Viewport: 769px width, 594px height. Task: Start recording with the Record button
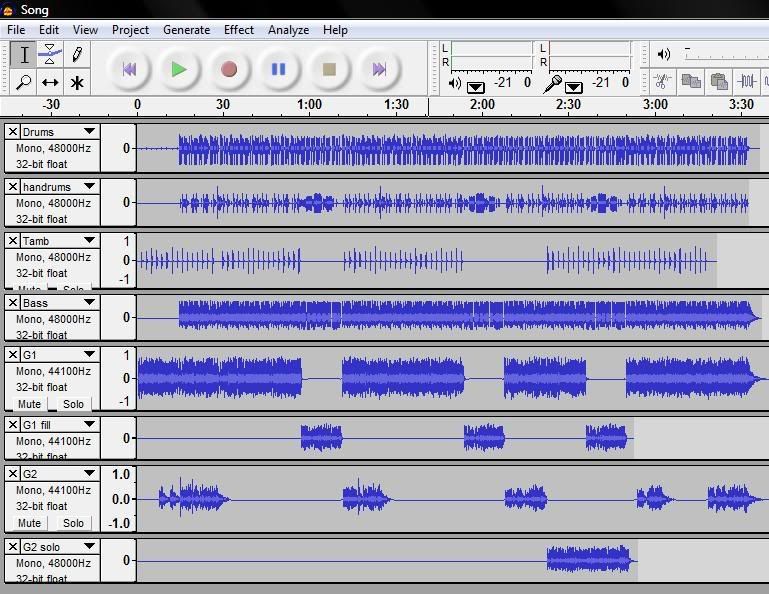click(229, 69)
